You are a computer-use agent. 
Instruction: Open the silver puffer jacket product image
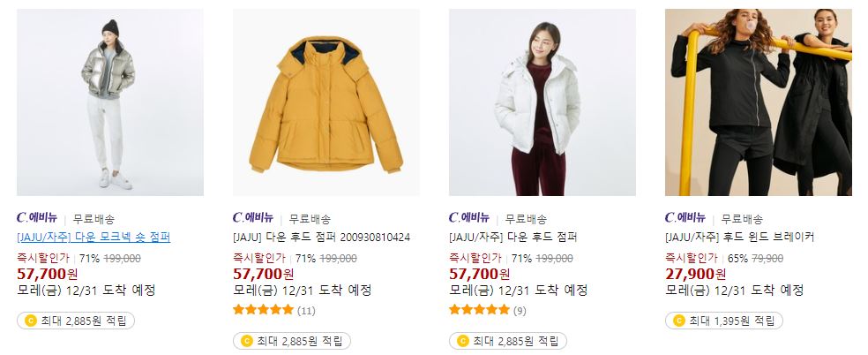point(110,102)
